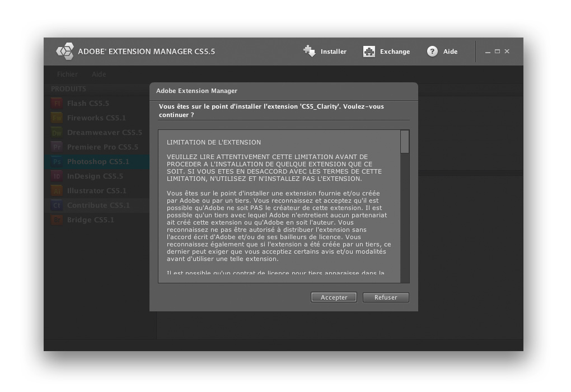Click the 'Adobe Extension Manager' dialog title
571x392 pixels.
pos(196,91)
